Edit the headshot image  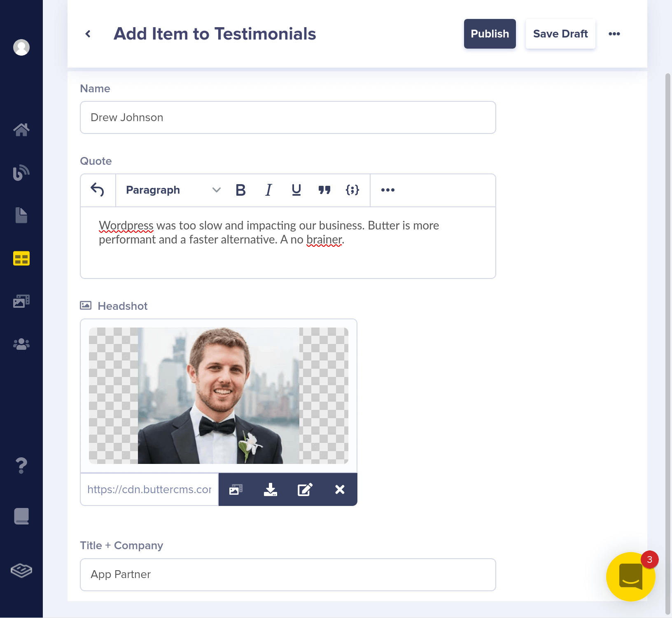[x=305, y=489]
